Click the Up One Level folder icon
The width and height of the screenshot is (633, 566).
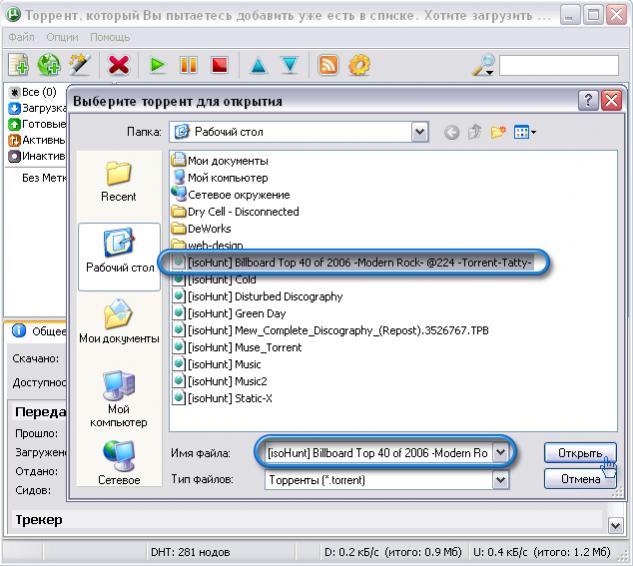click(x=475, y=131)
